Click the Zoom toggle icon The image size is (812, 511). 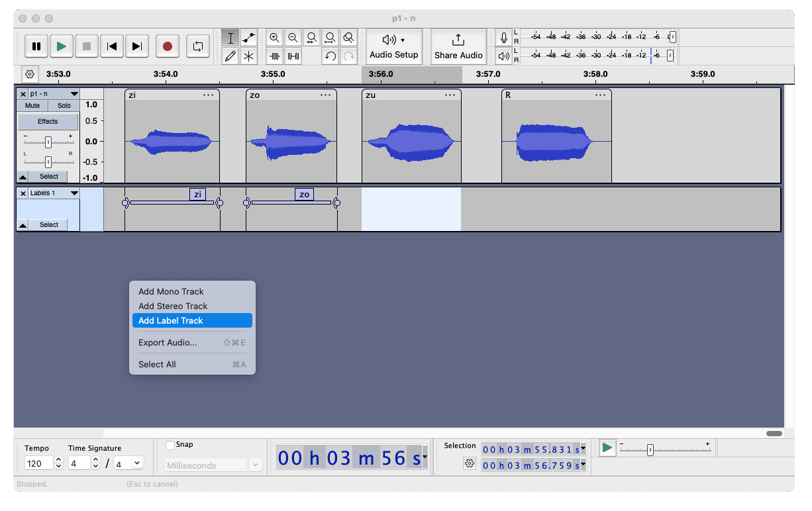click(x=348, y=38)
